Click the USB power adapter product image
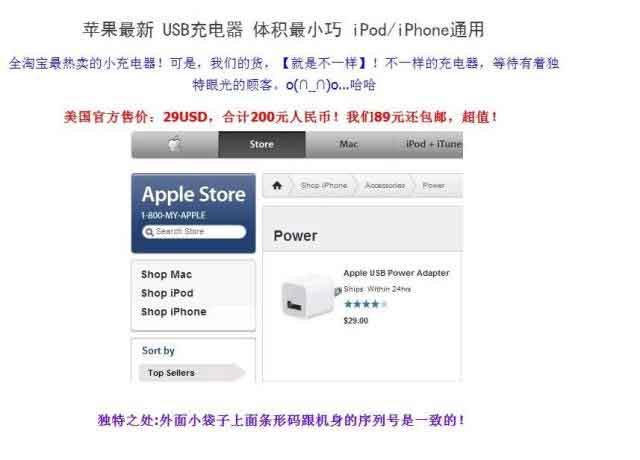 coord(308,297)
